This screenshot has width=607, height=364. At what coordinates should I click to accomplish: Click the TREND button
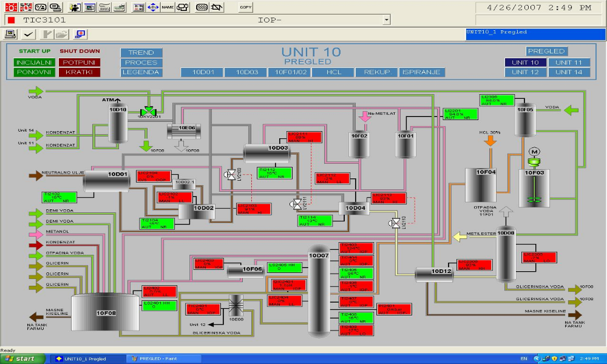(x=141, y=53)
